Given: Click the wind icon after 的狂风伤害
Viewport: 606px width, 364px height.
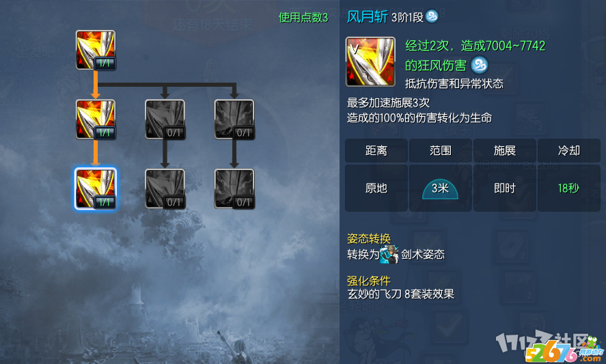Looking at the screenshot, I should coord(479,65).
